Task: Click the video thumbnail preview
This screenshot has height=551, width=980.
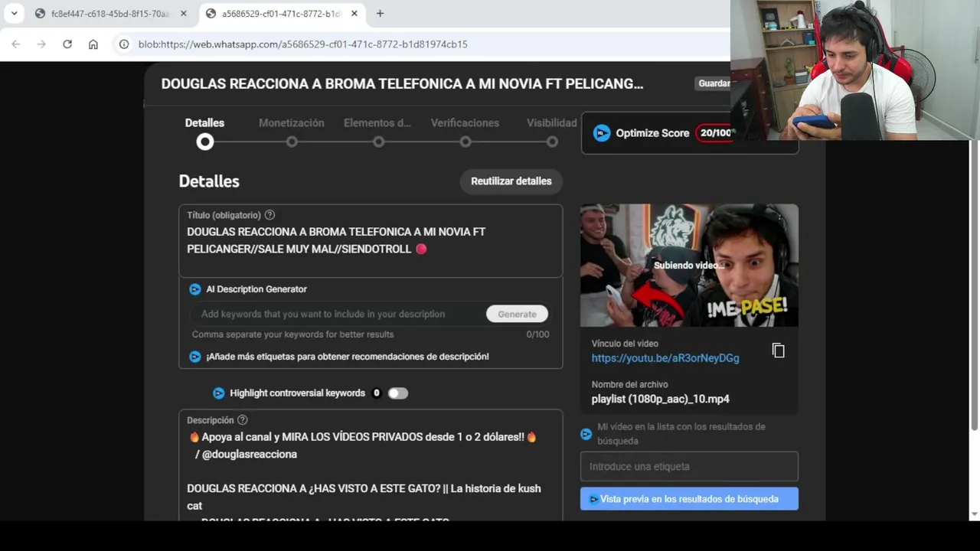Action: pos(689,266)
